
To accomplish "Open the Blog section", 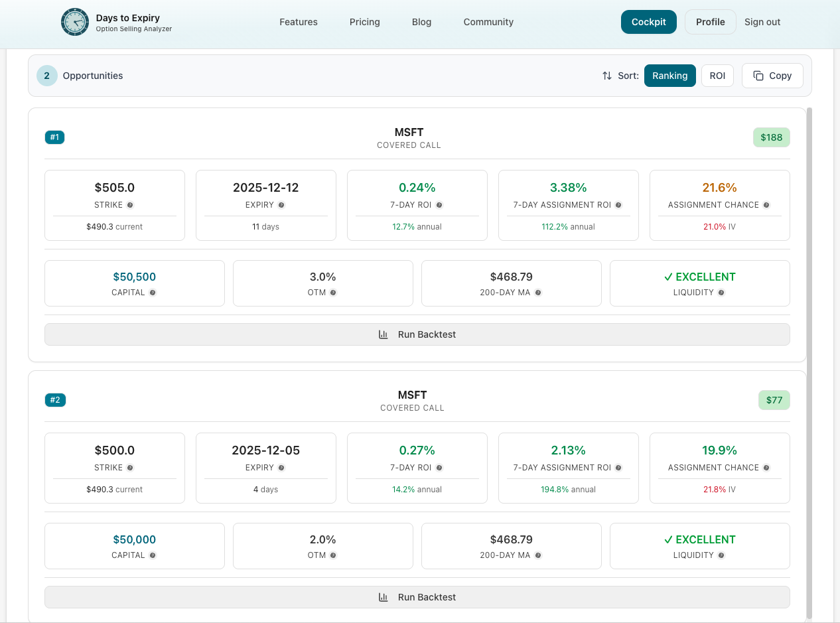I will (x=421, y=22).
